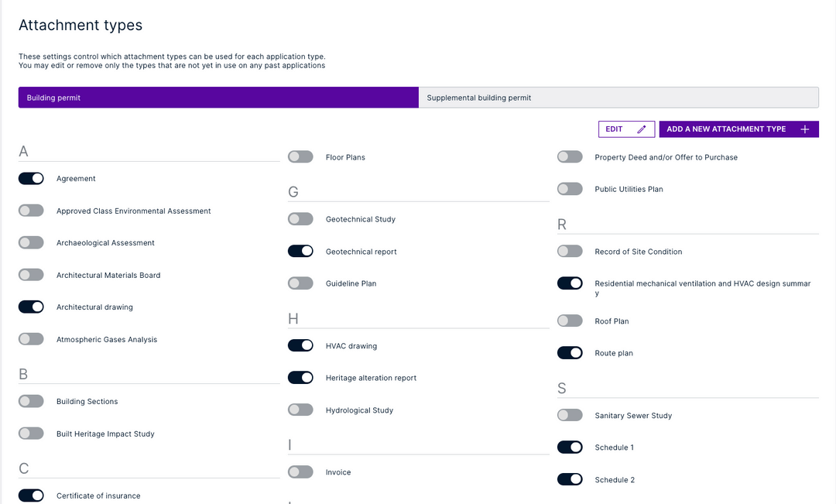Viewport: 836px width, 504px height.
Task: Enable Approved Class Environmental Assessment
Action: [31, 210]
